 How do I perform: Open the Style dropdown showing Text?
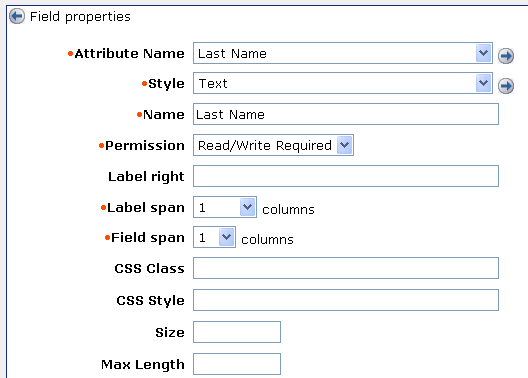[x=343, y=83]
